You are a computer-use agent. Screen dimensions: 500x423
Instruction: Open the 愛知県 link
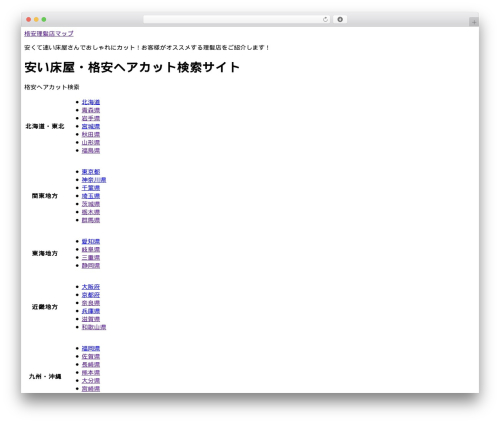point(91,241)
